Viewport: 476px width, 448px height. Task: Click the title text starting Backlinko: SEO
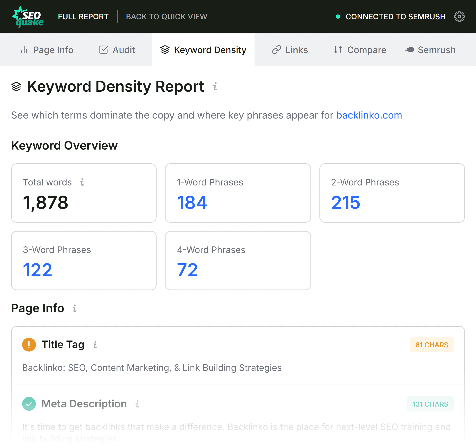coord(152,368)
